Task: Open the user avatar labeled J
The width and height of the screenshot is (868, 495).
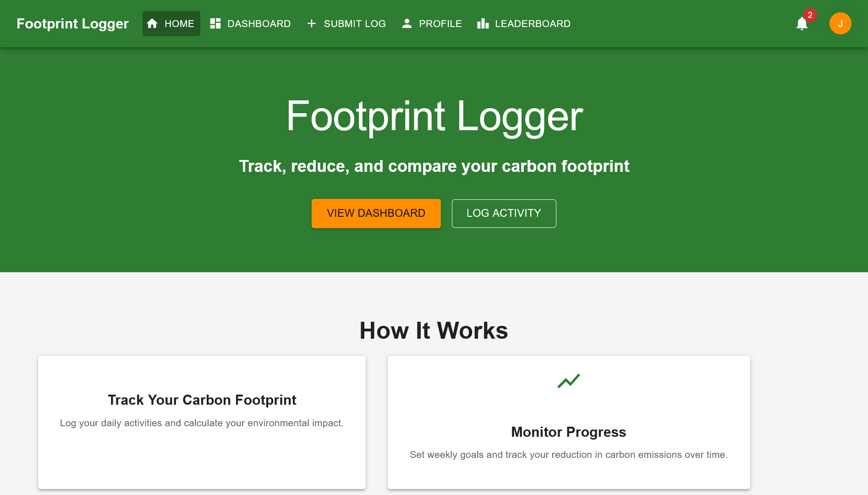Action: [x=840, y=23]
